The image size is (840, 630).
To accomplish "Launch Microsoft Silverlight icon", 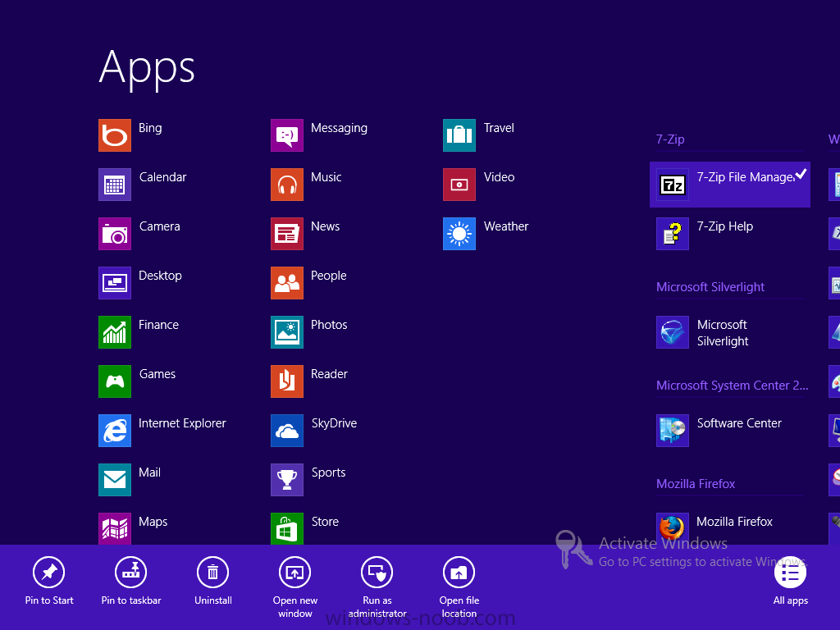I will (673, 332).
